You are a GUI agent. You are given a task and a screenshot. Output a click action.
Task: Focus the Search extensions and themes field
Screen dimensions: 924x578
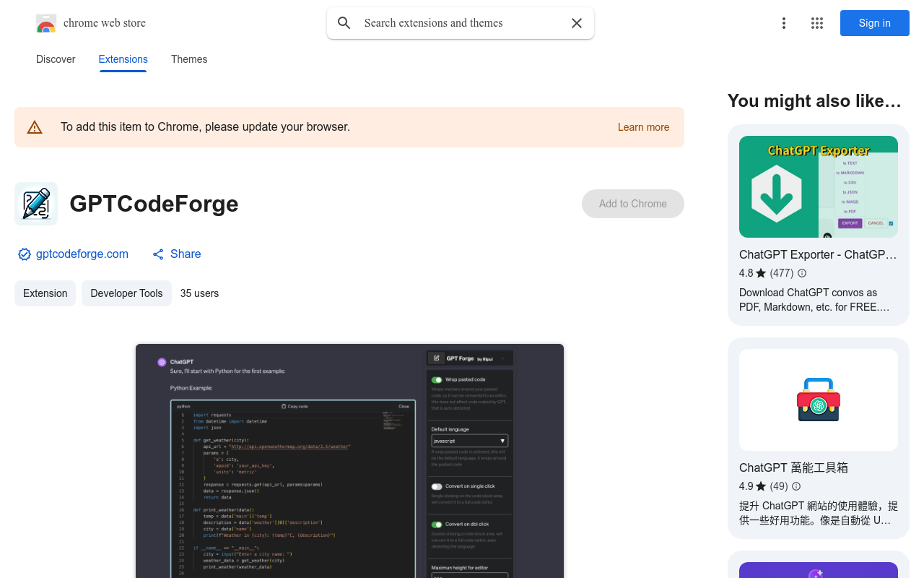462,23
